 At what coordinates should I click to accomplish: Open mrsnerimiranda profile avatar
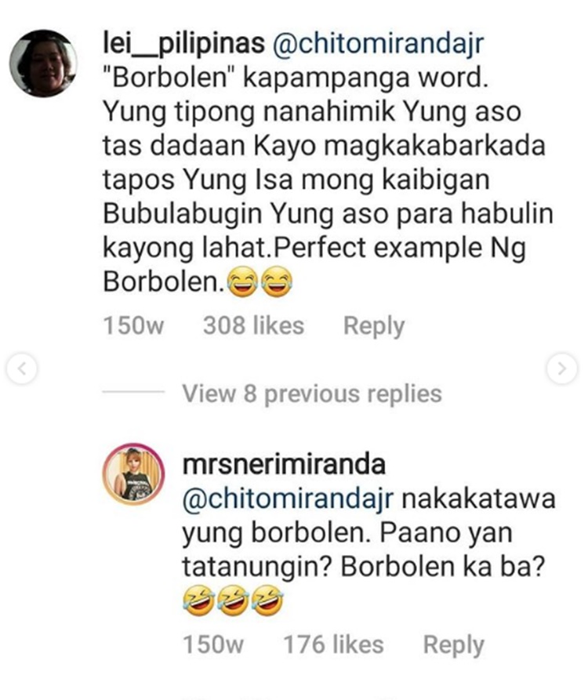[x=133, y=474]
